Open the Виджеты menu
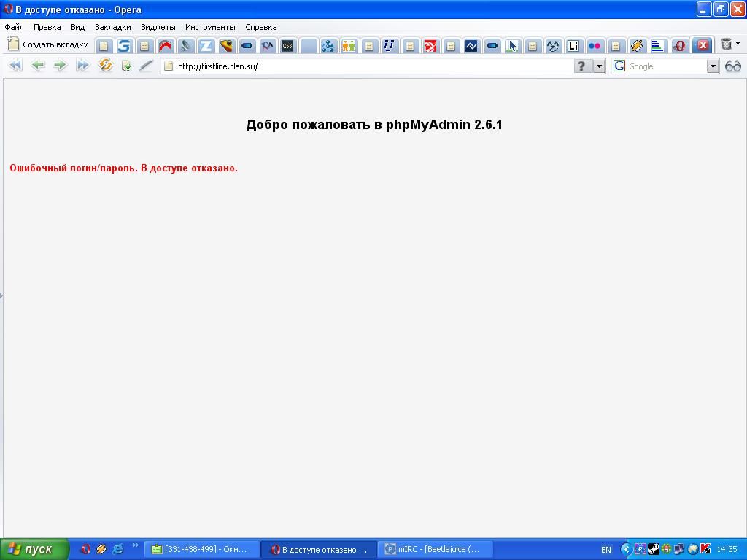Screen dimensions: 747x560 (158, 27)
